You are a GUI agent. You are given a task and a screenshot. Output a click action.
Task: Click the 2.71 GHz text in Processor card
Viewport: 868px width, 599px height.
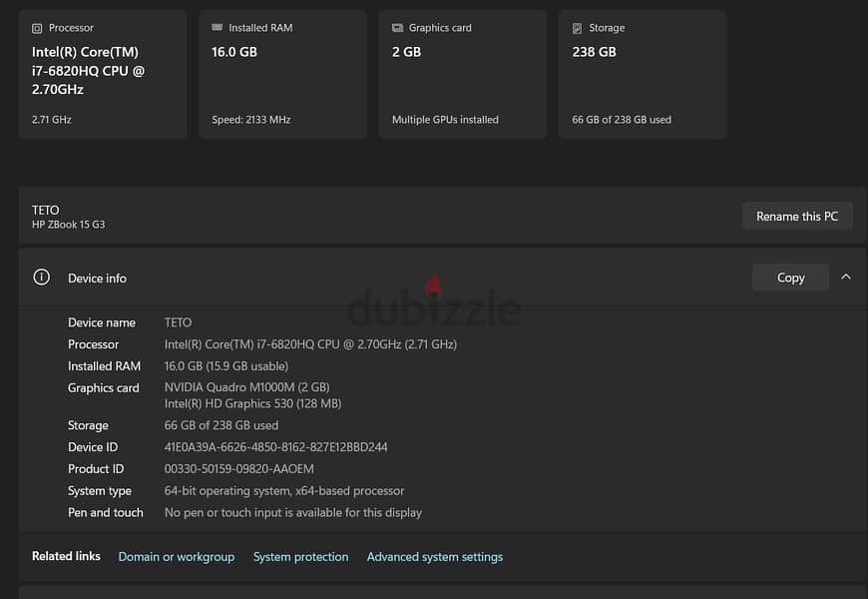52,119
